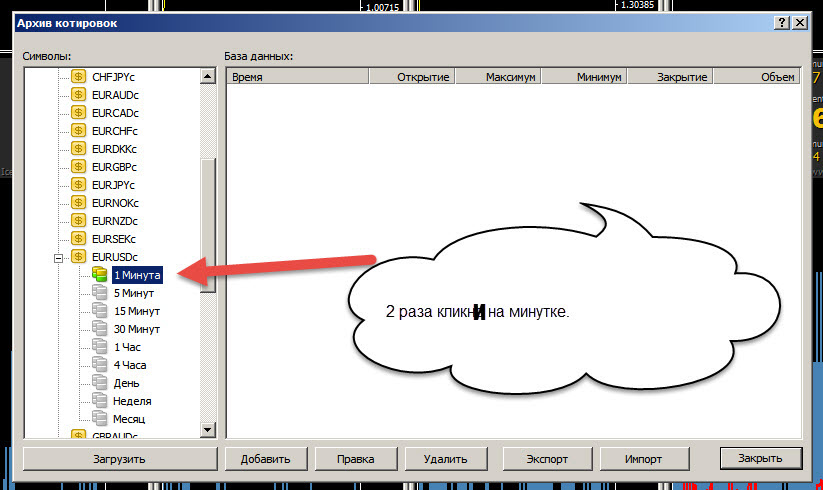Click the EURUSDc symbol coin icon
This screenshot has width=823, height=490.
coord(78,257)
